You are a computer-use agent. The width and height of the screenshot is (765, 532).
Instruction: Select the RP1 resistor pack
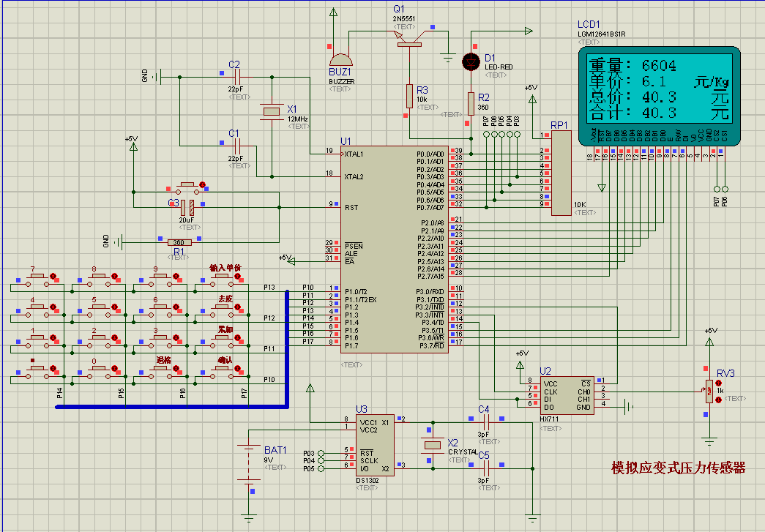point(561,173)
